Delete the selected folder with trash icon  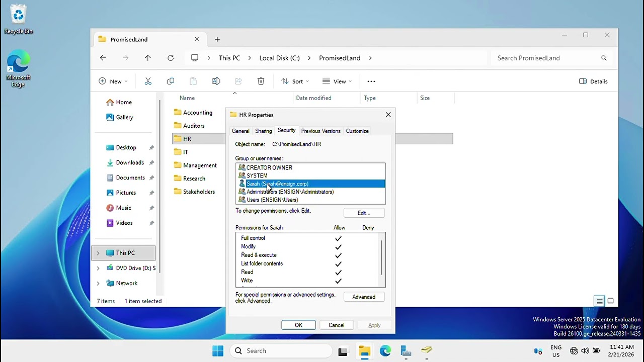point(261,81)
